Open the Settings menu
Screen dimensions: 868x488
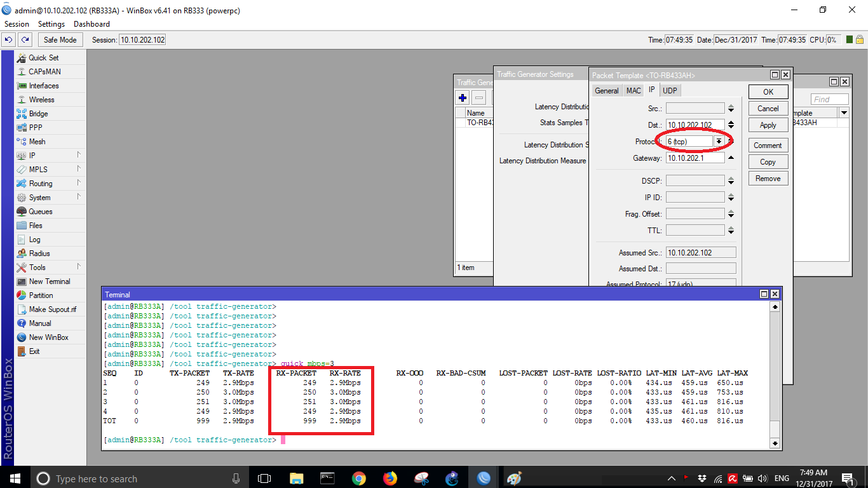[x=51, y=24]
